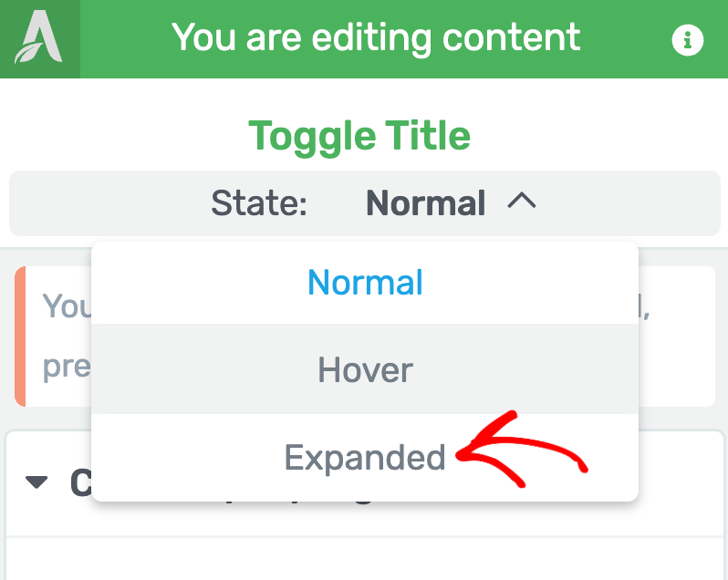The height and width of the screenshot is (580, 728).
Task: Select the blue Normal state option
Action: point(365,282)
